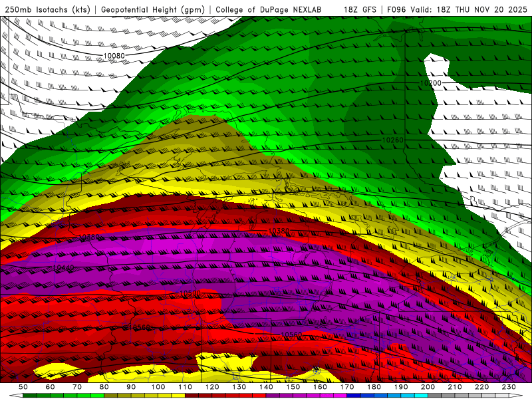Viewport: 532px width, 399px height.
Task: Click the 70 knot legend value
Action: (77, 387)
